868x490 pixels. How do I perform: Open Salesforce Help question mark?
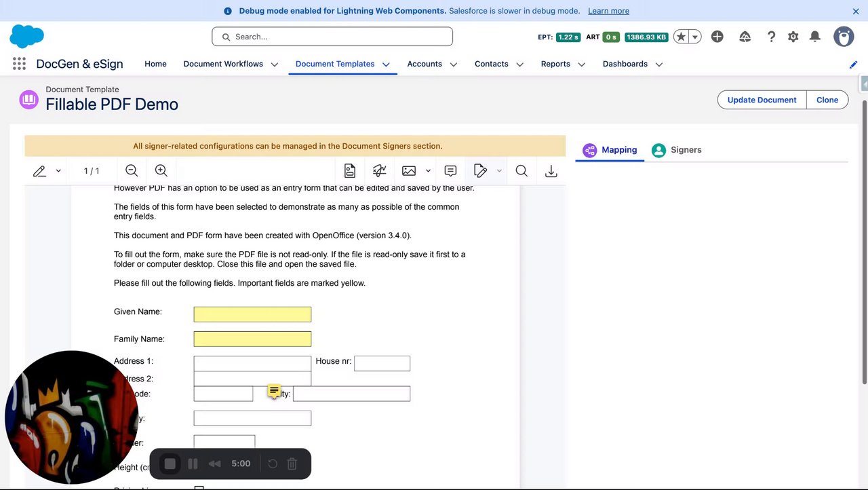tap(771, 37)
